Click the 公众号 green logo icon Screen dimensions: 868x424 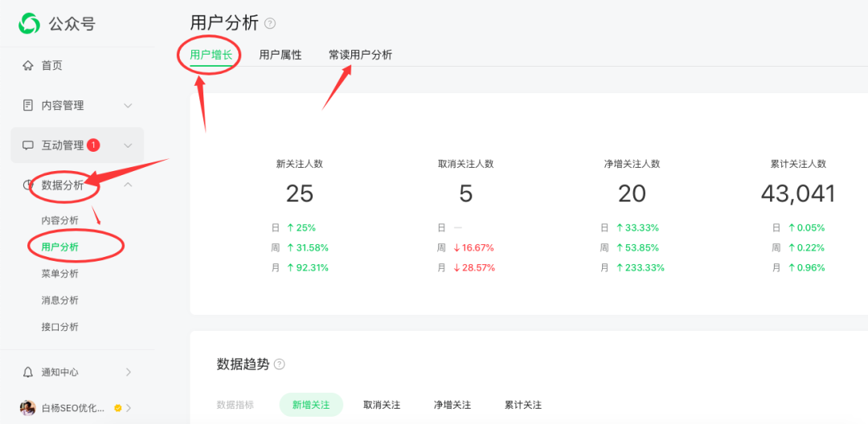pos(30,24)
